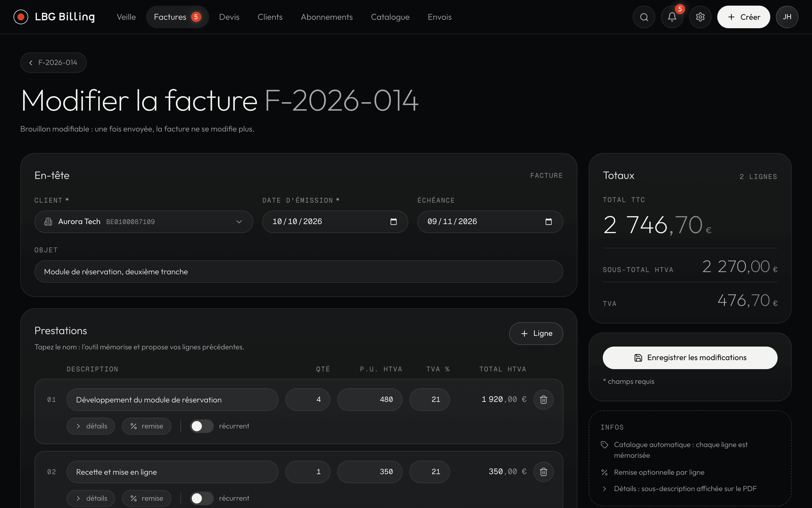812x508 pixels.
Task: Edit description Recette et mise en ligne
Action: pyautogui.click(x=173, y=472)
